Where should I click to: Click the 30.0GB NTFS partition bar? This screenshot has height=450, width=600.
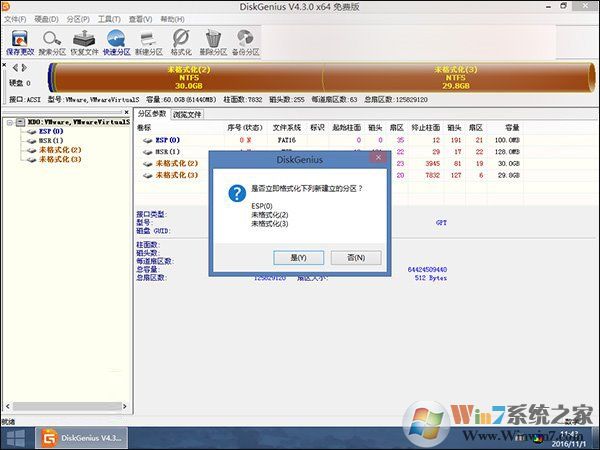pyautogui.click(x=190, y=77)
